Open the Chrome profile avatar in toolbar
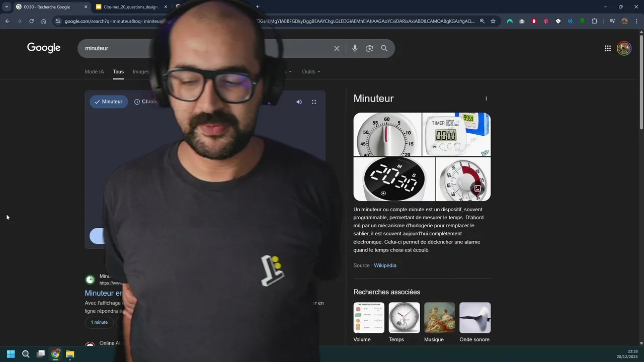The height and width of the screenshot is (362, 644). coord(624,21)
